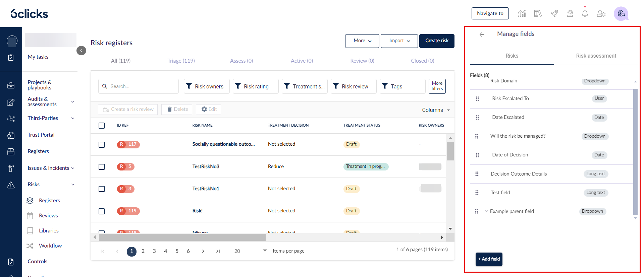Click the Issues & incidents icon in rail

[11, 168]
